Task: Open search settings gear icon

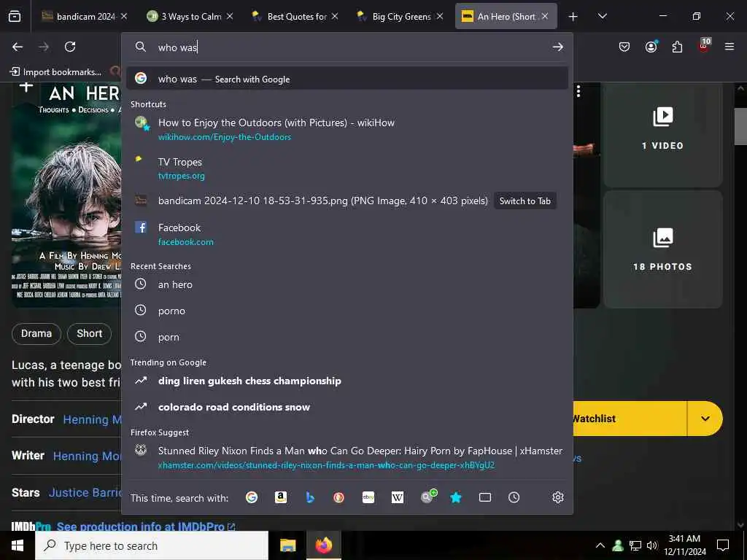Action: click(x=558, y=497)
